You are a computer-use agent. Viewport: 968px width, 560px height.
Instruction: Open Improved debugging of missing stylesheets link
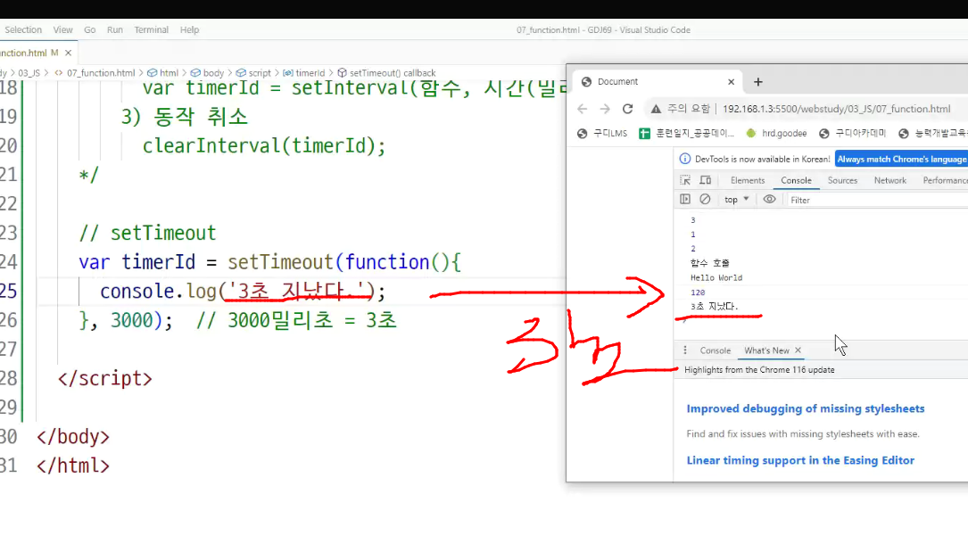tap(805, 408)
